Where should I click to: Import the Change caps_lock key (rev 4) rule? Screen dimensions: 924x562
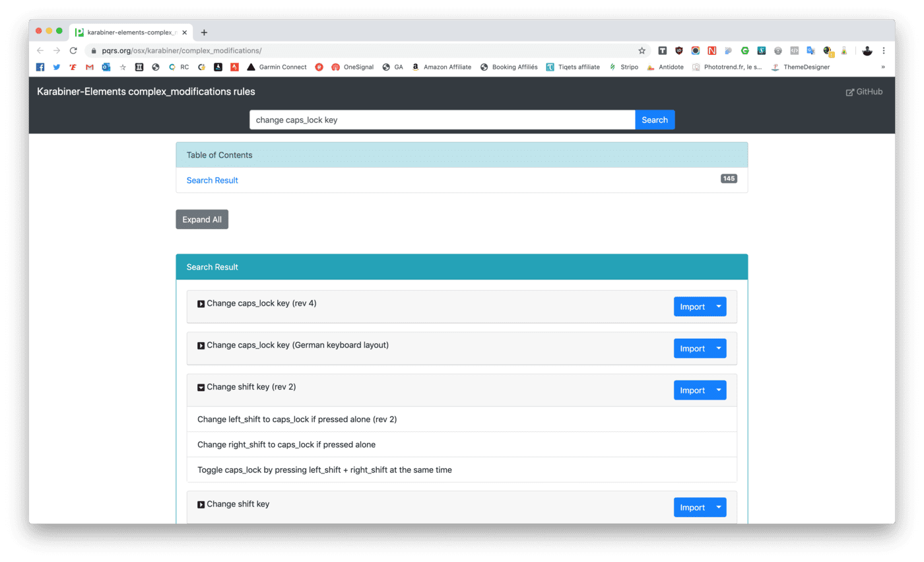pyautogui.click(x=692, y=306)
